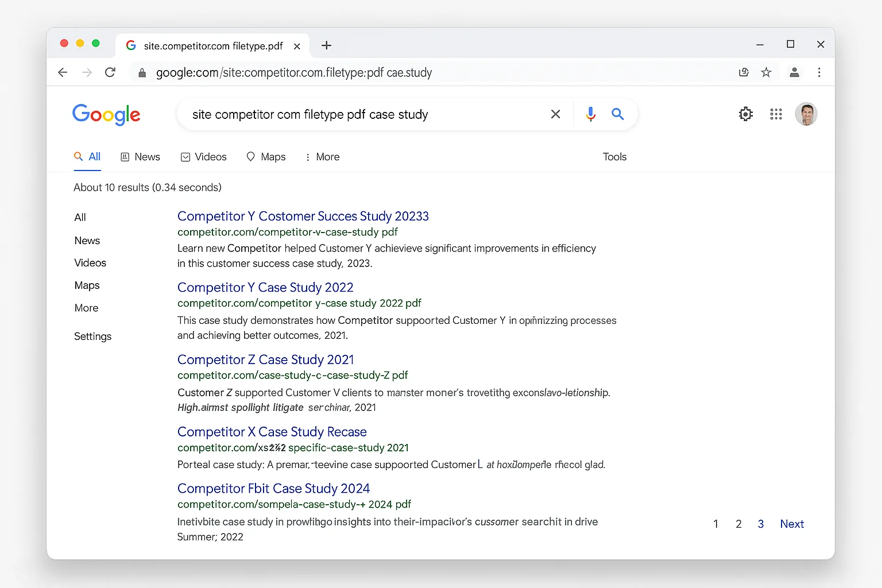The height and width of the screenshot is (588, 882).
Task: Activate voice search with the microphone icon
Action: click(590, 114)
